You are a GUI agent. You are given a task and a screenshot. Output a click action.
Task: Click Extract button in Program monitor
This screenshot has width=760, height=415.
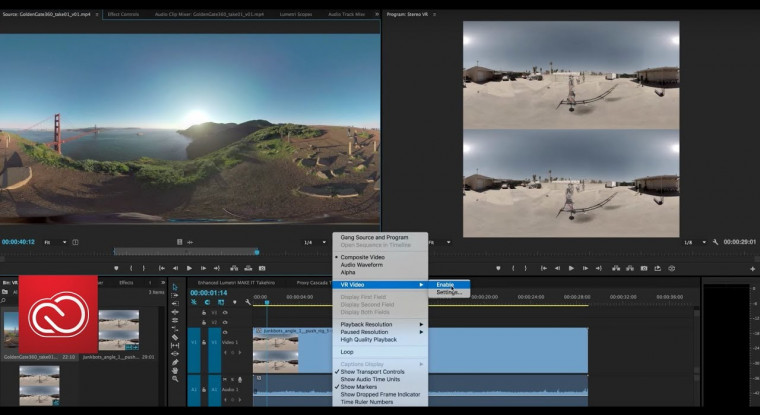pos(630,268)
